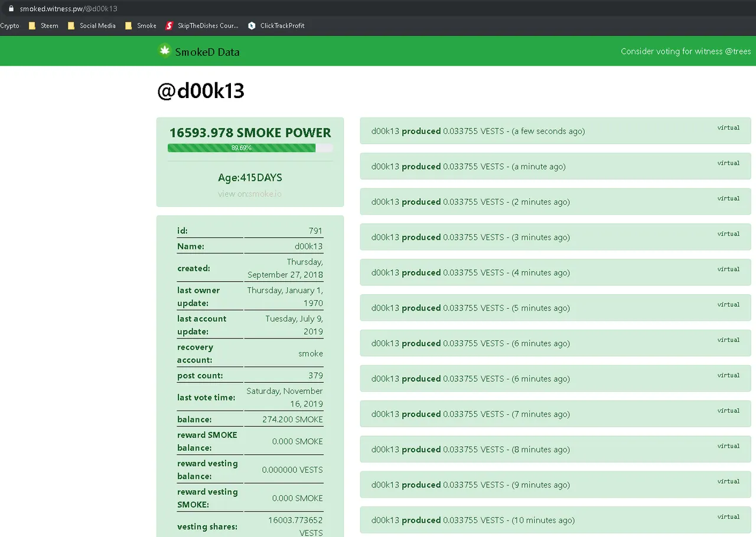Click last account update 'July 9, 2019' value
This screenshot has width=756, height=537.
[294, 325]
